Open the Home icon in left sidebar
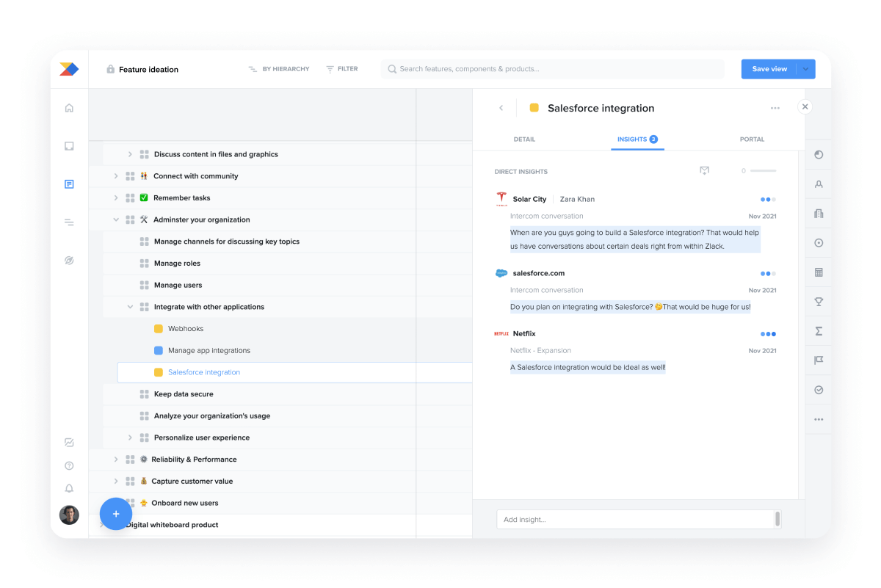Image resolution: width=881 pixels, height=588 pixels. tap(69, 108)
